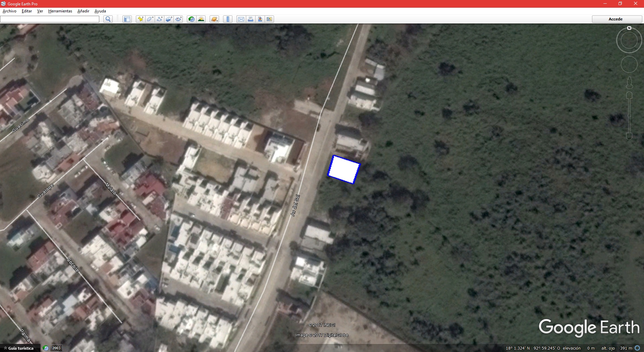Print the current view
The height and width of the screenshot is (352, 644).
click(251, 19)
